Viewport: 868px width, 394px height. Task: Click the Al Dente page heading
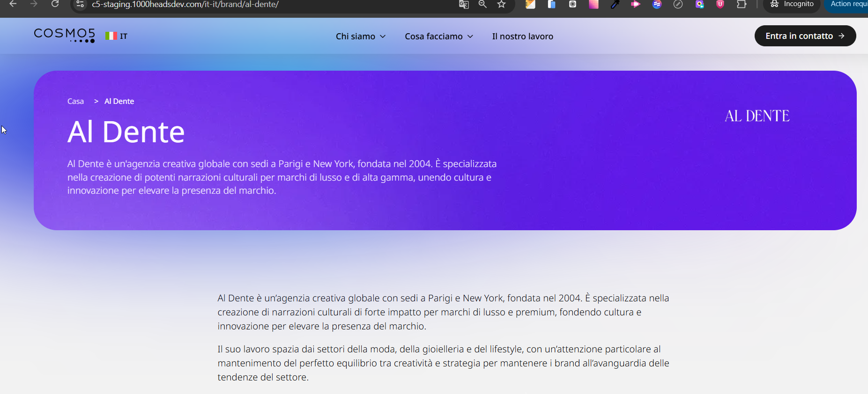coord(126,132)
